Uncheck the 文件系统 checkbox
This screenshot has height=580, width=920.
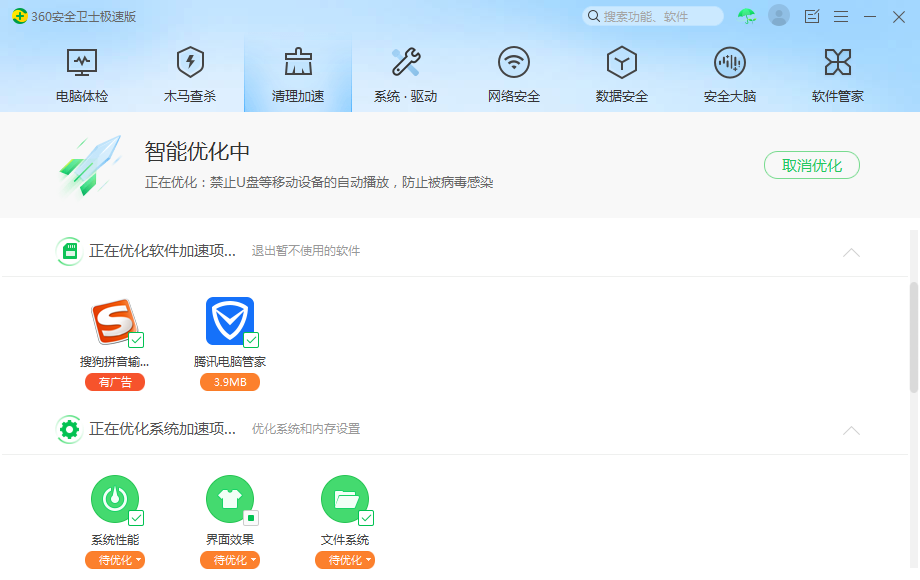coord(366,518)
